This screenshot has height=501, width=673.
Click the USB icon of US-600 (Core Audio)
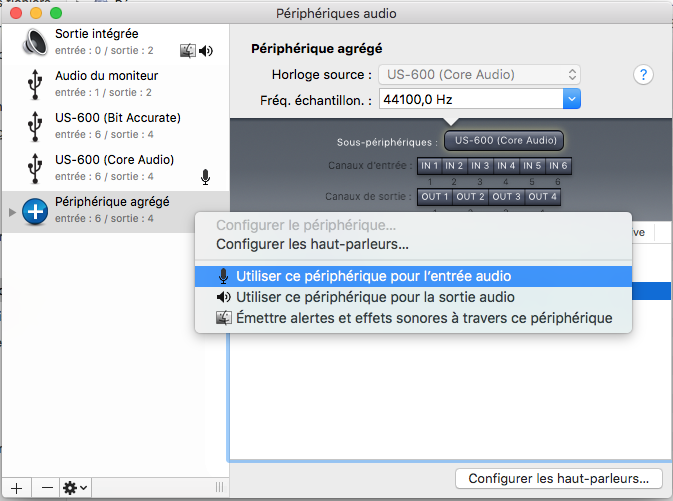pos(35,168)
